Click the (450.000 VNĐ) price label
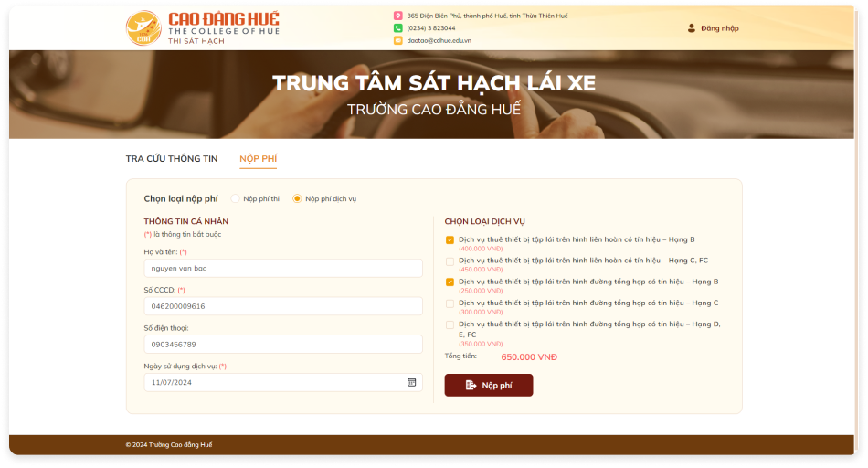 (481, 270)
